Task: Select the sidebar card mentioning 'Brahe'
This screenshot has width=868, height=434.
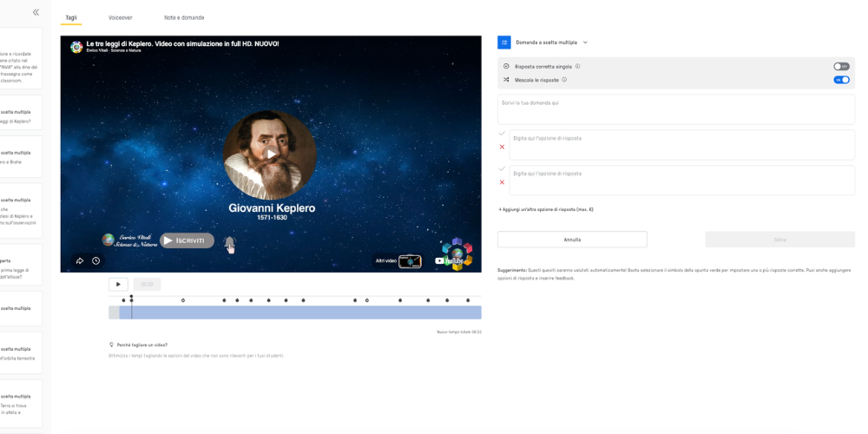Action: point(21,157)
